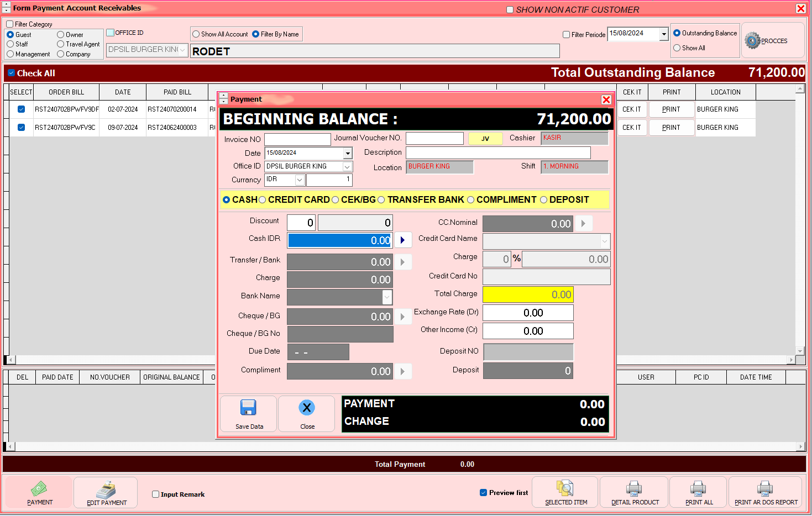Click the PROCCES gear icon
812x516 pixels.
click(x=752, y=41)
